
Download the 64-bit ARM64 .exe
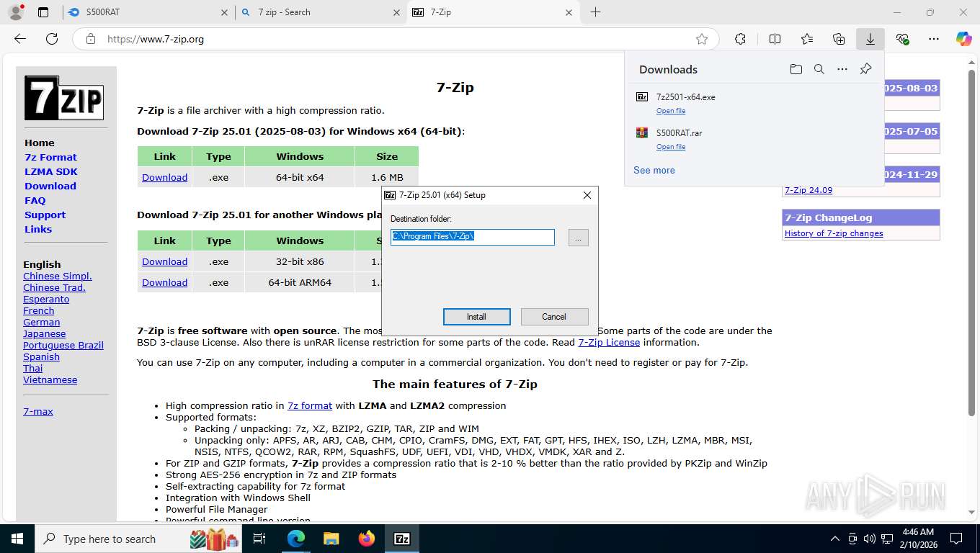coord(164,282)
